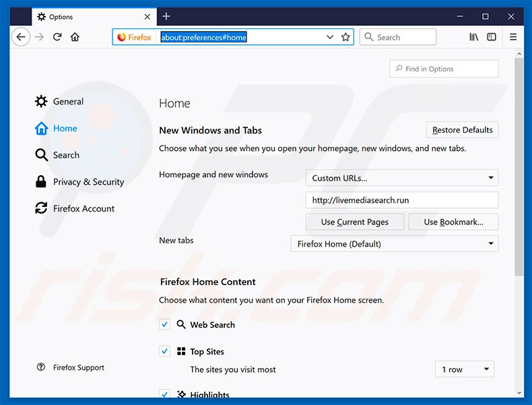Viewport: 532px width, 405px height.
Task: Open the Library icon in the toolbar
Action: [x=473, y=37]
